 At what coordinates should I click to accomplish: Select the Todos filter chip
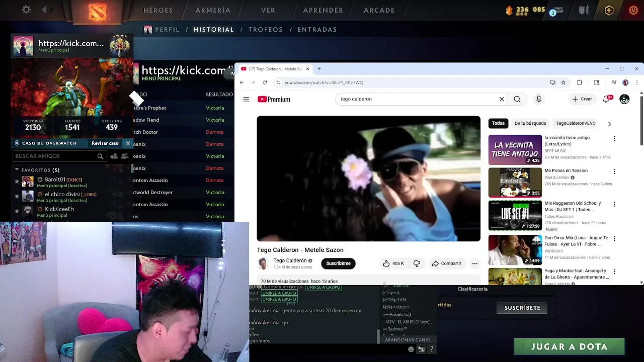[x=498, y=123]
